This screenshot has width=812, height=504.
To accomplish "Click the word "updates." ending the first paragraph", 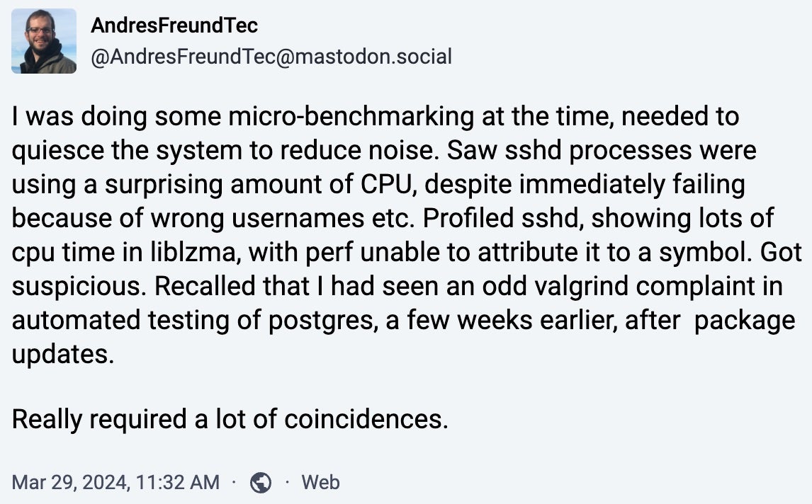I will coord(62,355).
